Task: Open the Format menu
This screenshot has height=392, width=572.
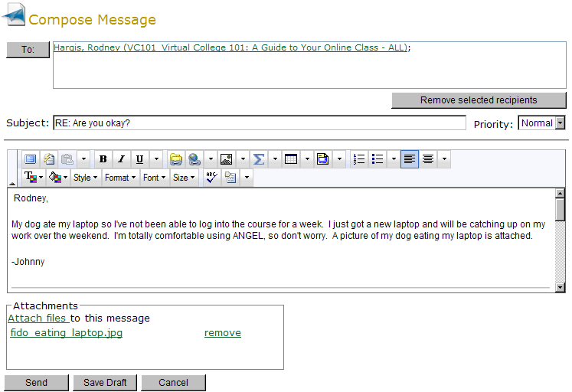Action: coord(120,178)
